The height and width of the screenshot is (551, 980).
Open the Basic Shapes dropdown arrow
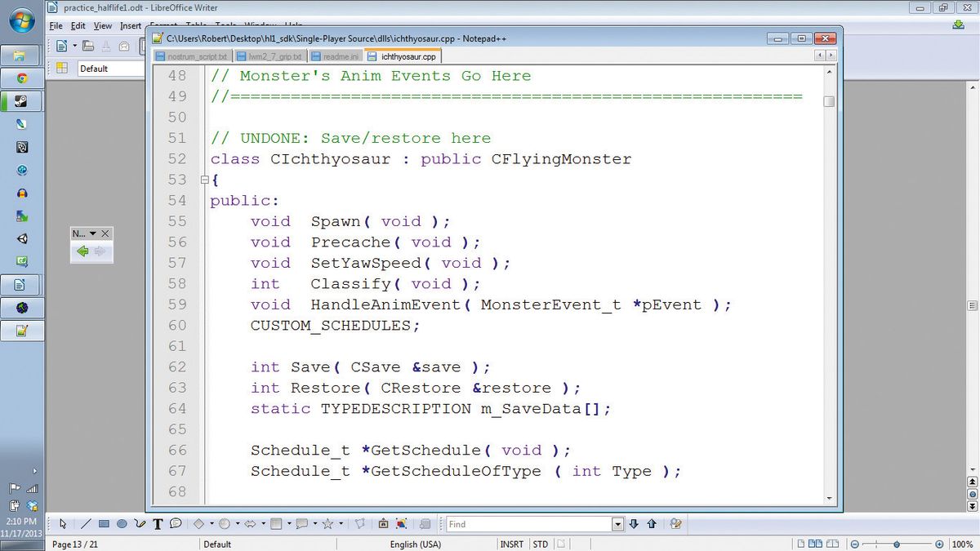tap(212, 524)
